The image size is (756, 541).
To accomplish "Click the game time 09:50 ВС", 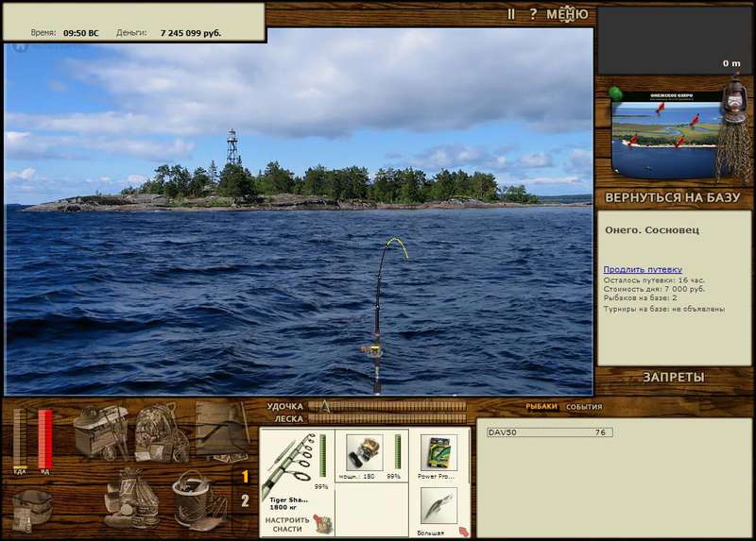I will [81, 33].
